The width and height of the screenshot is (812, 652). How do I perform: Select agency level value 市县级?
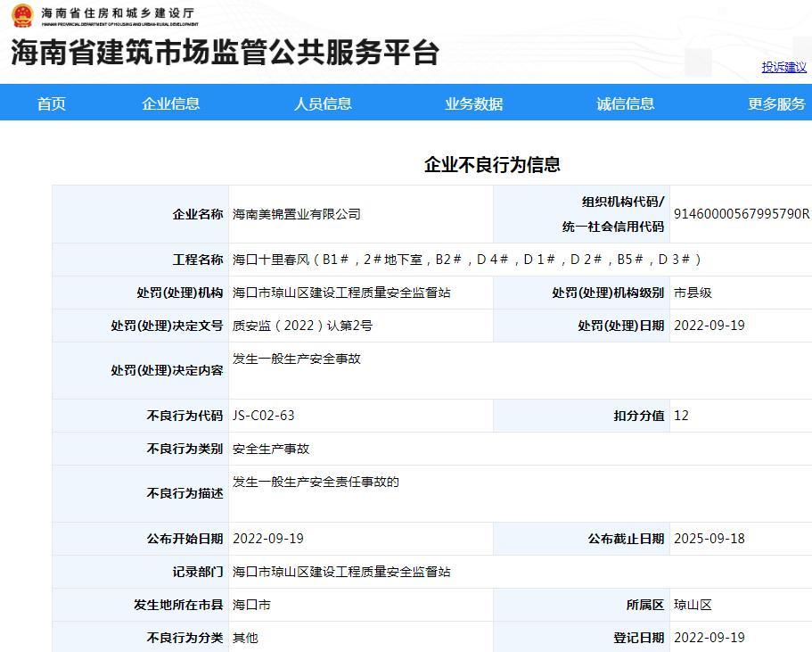pos(693,293)
